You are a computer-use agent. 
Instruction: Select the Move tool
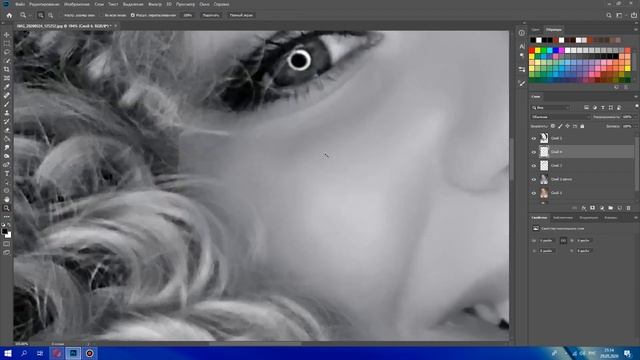pos(7,35)
